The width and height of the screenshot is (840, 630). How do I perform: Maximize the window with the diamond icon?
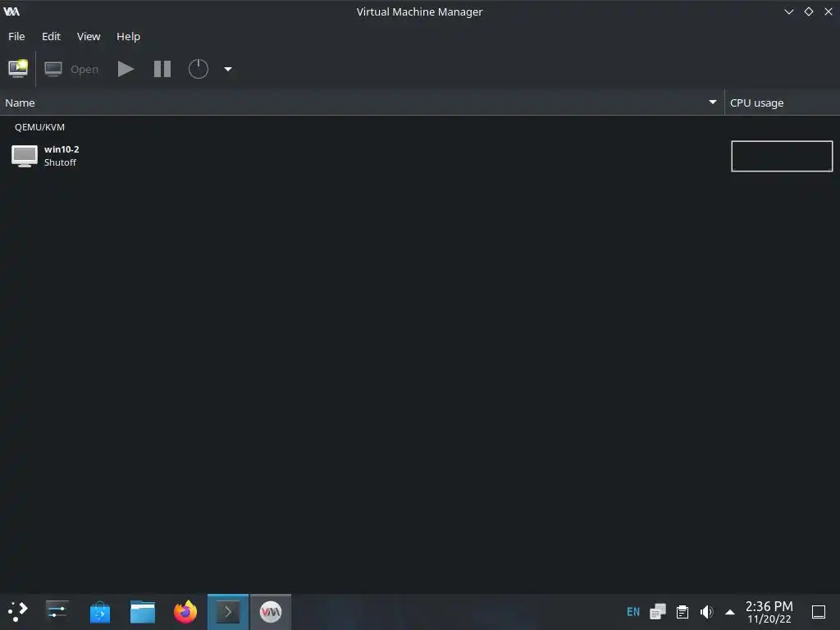click(809, 11)
